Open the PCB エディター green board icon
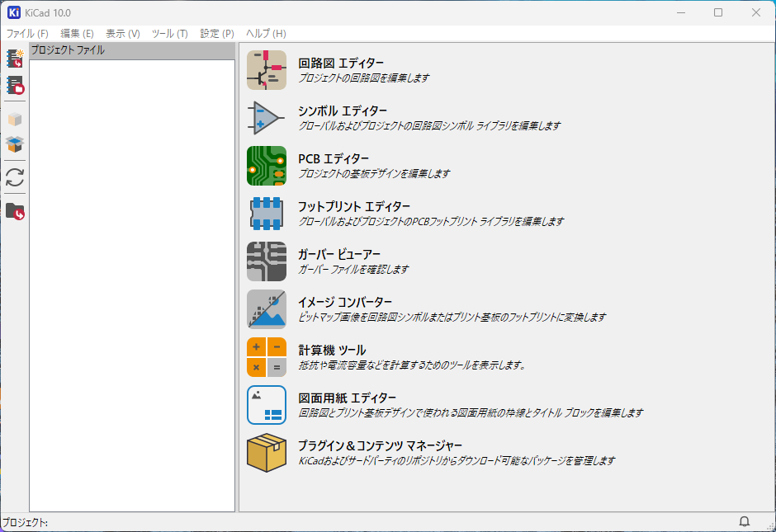The image size is (776, 532). pos(267,166)
